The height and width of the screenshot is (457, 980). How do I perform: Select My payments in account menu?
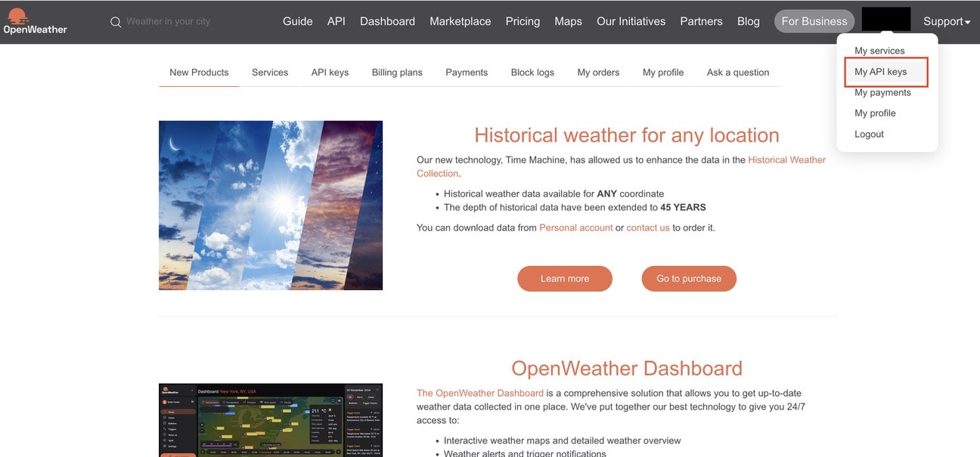[882, 92]
